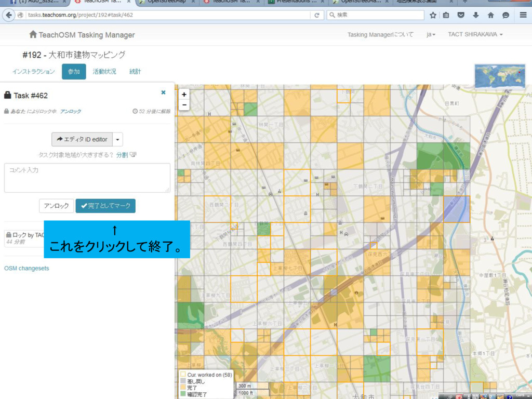Open the TACT SHIRAKAWA user menu
The height and width of the screenshot is (399, 532).
click(x=475, y=35)
